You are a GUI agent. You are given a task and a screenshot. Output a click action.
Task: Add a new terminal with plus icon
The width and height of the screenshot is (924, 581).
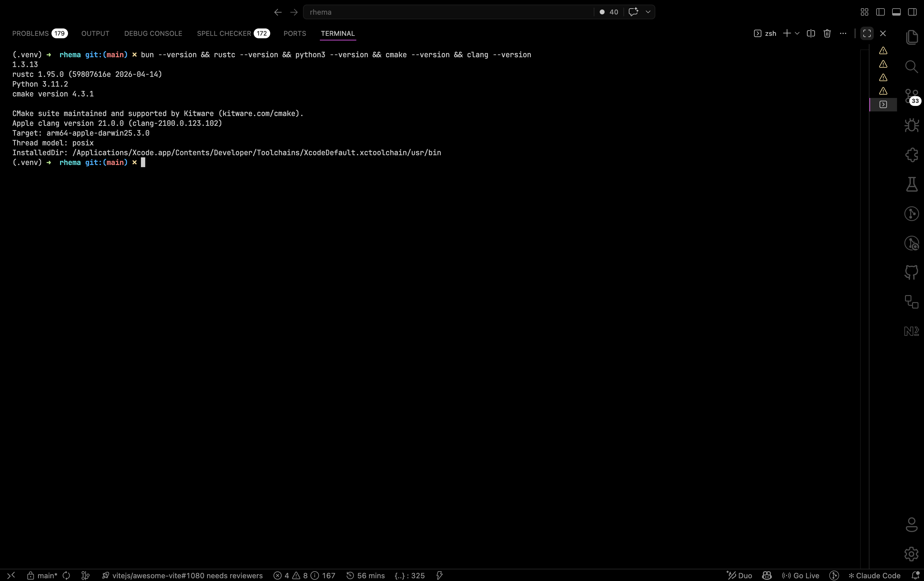(x=787, y=33)
